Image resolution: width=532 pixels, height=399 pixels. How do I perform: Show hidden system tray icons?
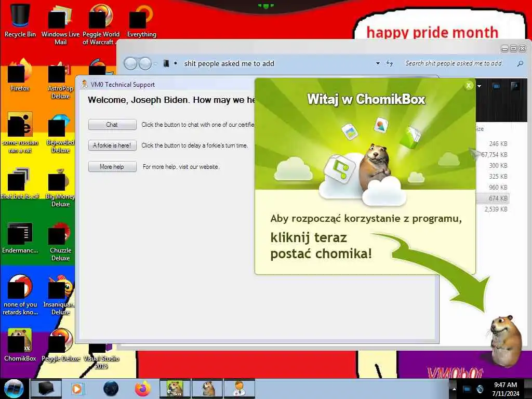454,389
